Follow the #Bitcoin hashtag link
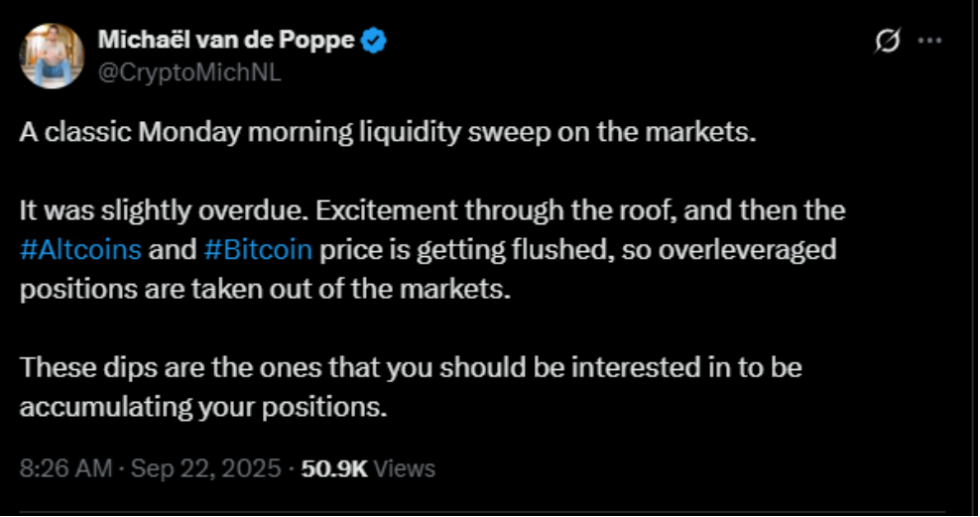This screenshot has width=980, height=517. point(259,249)
